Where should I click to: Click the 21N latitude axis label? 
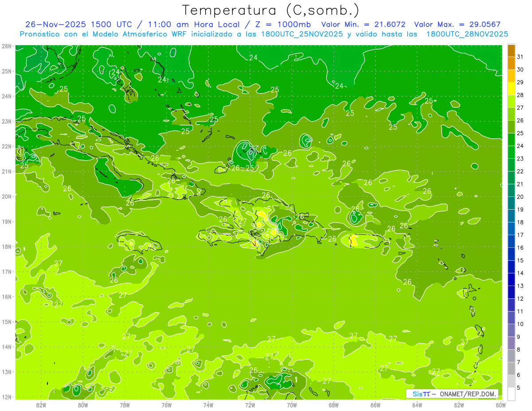pos(6,172)
